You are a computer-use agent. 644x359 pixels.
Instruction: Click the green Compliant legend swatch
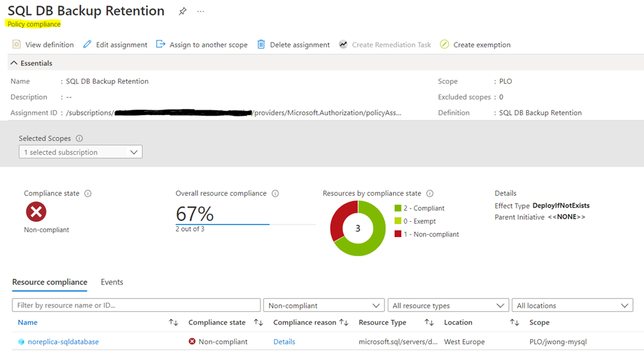(397, 208)
